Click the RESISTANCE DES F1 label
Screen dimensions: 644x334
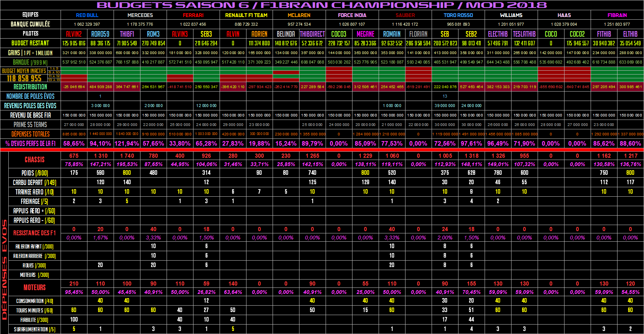pyautogui.click(x=34, y=233)
